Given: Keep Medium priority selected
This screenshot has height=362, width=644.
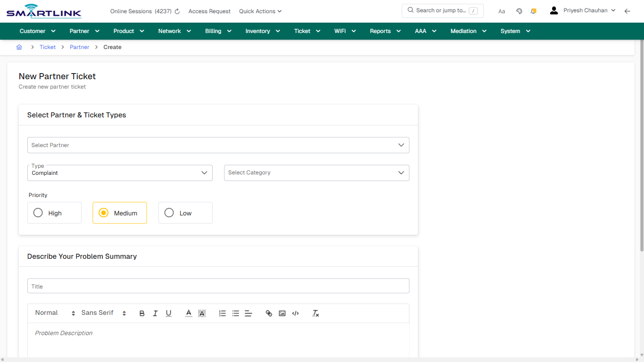Looking at the screenshot, I should pos(103,213).
